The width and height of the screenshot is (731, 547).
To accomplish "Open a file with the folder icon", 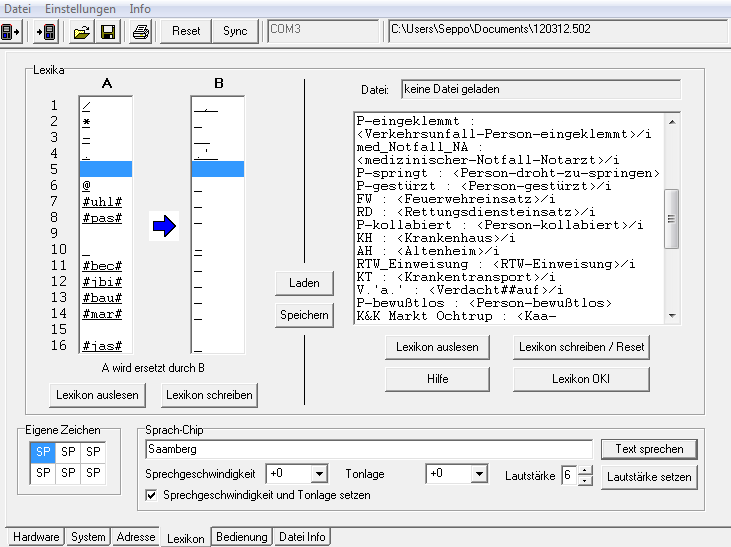I will (x=82, y=31).
